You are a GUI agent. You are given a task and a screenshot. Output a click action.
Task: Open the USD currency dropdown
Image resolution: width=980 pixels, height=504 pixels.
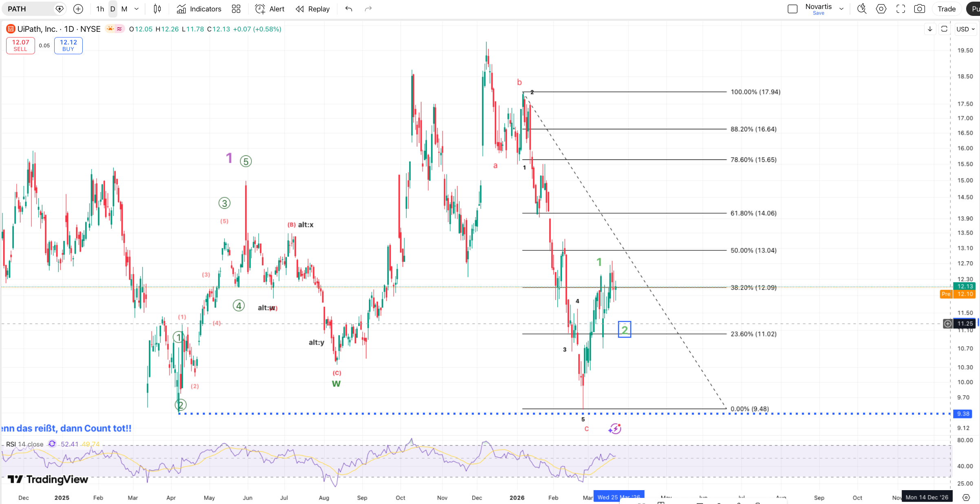coord(965,29)
